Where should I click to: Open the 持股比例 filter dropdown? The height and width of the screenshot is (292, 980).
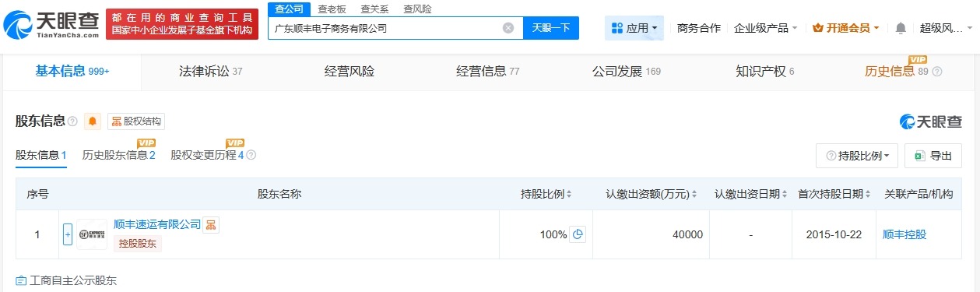click(857, 156)
